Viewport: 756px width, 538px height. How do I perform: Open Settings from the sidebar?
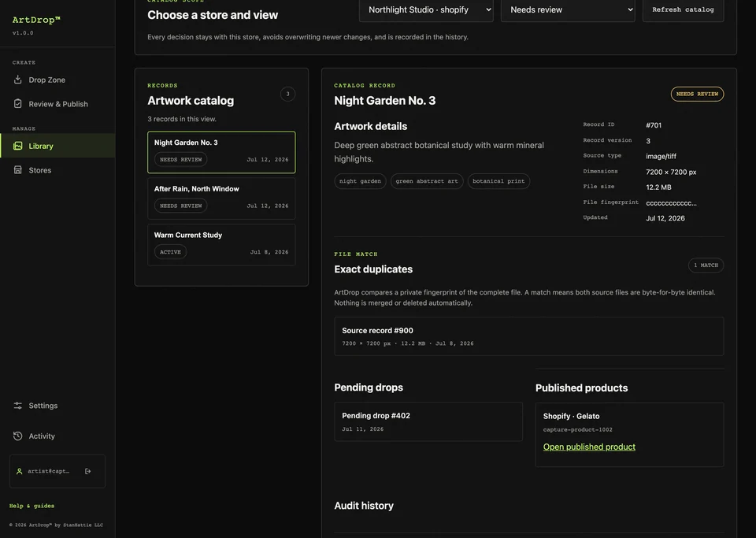point(57,406)
